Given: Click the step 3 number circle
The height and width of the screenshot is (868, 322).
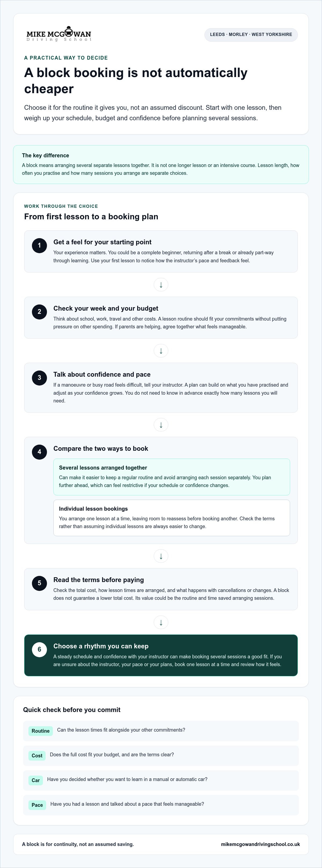Looking at the screenshot, I should (39, 378).
